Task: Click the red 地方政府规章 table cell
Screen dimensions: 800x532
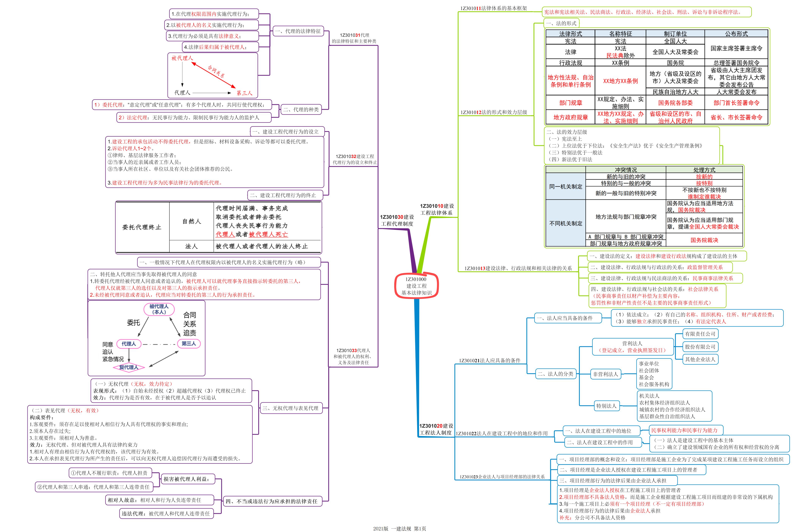Action: pos(570,117)
